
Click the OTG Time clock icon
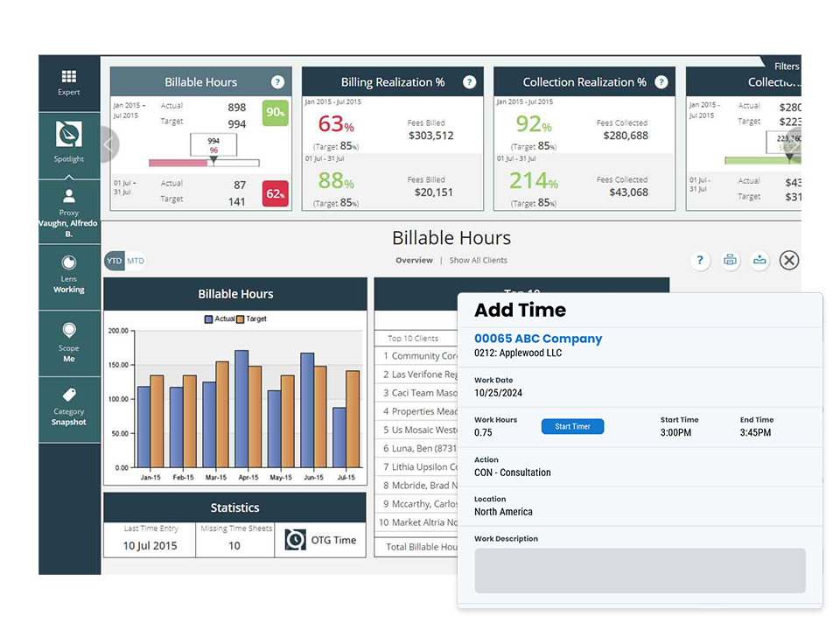point(297,540)
